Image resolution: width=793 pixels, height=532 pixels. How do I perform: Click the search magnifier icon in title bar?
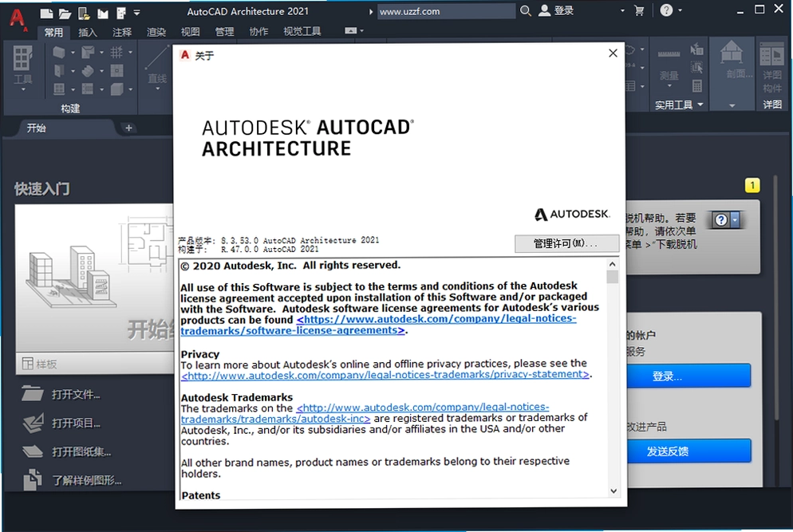[526, 10]
